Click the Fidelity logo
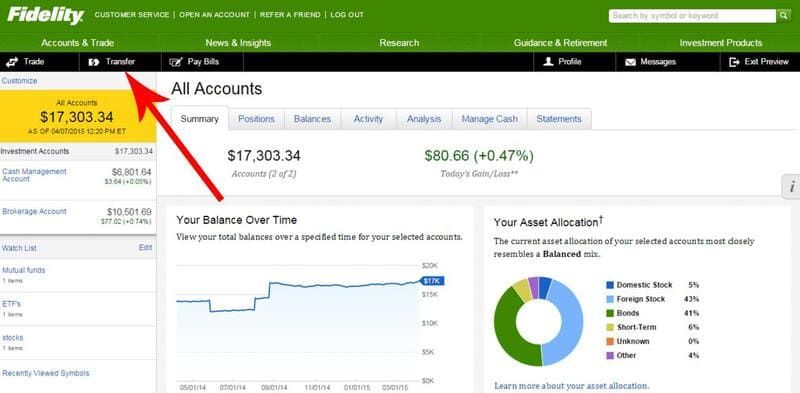 point(45,15)
